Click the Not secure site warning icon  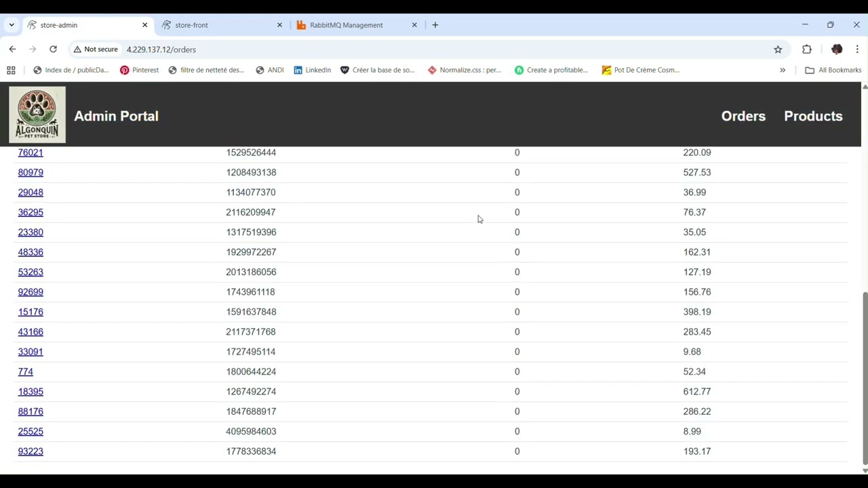(x=96, y=49)
